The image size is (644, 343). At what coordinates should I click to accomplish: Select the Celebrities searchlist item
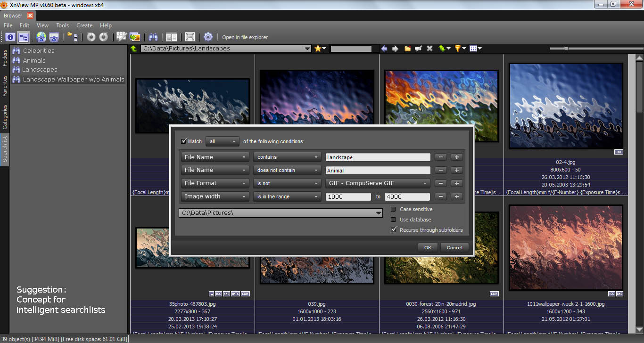click(x=39, y=50)
